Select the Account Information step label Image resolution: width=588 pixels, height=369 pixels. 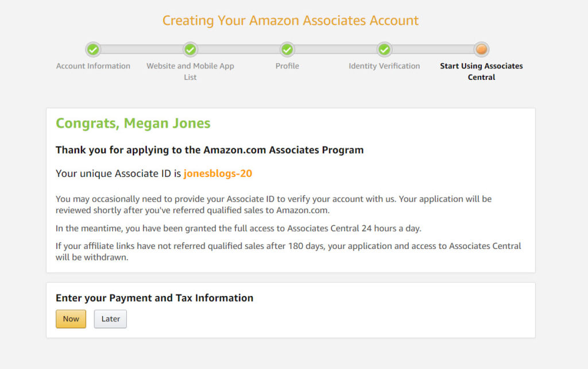pos(93,66)
